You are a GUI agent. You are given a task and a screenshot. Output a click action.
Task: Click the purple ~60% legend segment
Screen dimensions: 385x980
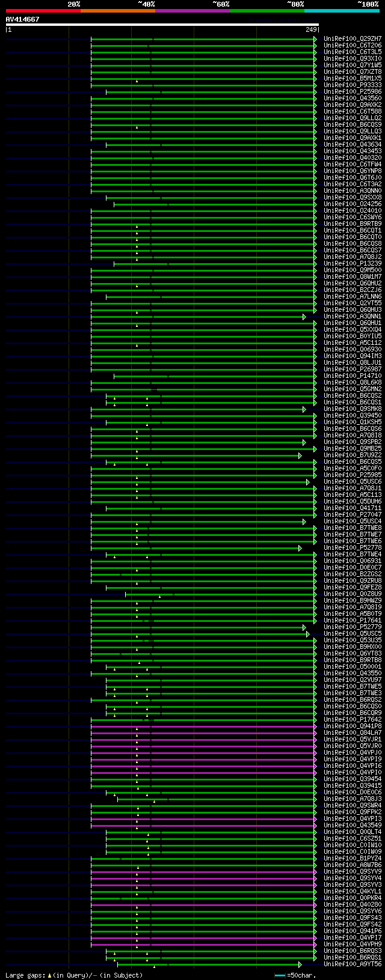192,11
